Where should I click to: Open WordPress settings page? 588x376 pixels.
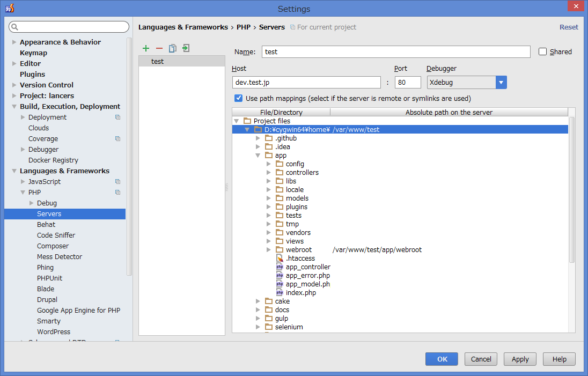coord(54,332)
